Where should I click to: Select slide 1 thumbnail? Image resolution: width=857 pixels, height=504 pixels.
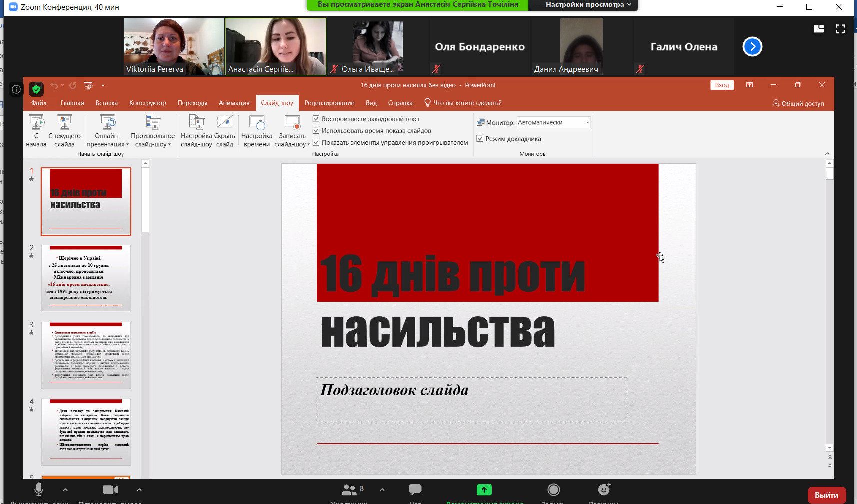[x=86, y=201]
